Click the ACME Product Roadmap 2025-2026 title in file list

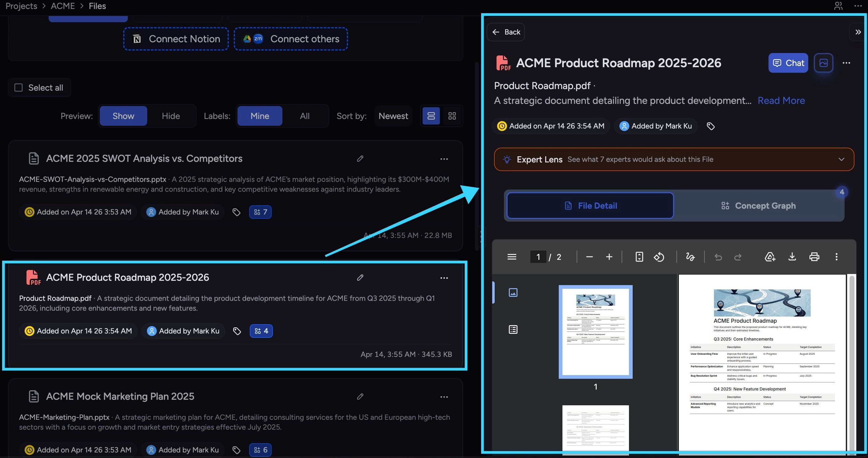point(128,278)
